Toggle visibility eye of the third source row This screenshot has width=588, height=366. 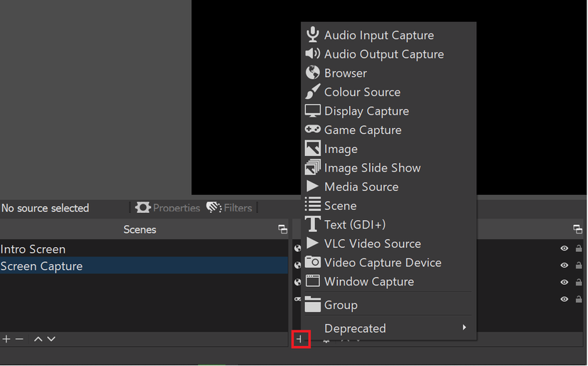[x=564, y=282]
